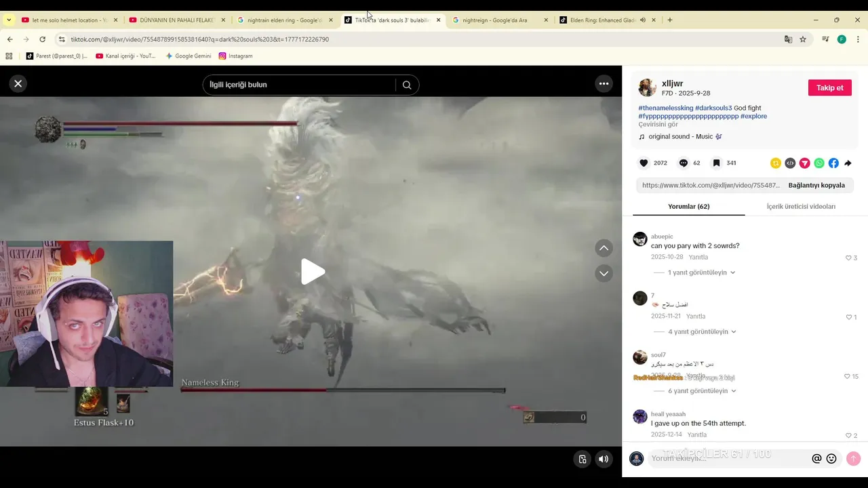This screenshot has width=868, height=488.
Task: Reply to abuepic's comment via Yanıtla
Action: 698,257
